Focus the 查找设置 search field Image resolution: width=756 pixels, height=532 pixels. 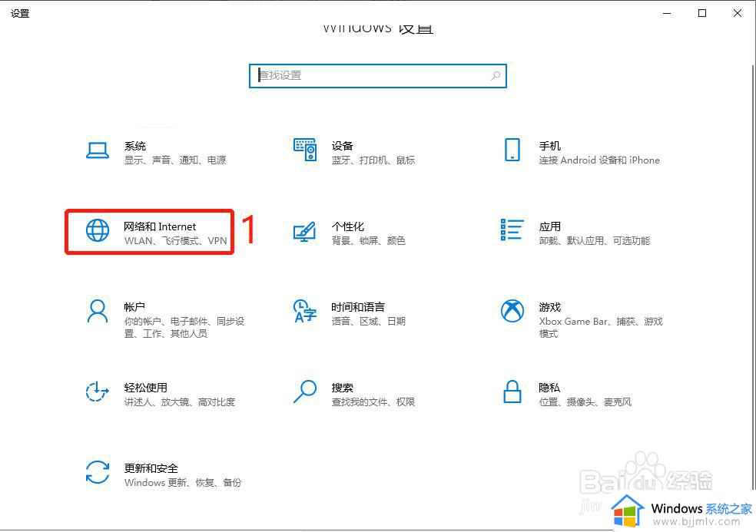(x=377, y=76)
